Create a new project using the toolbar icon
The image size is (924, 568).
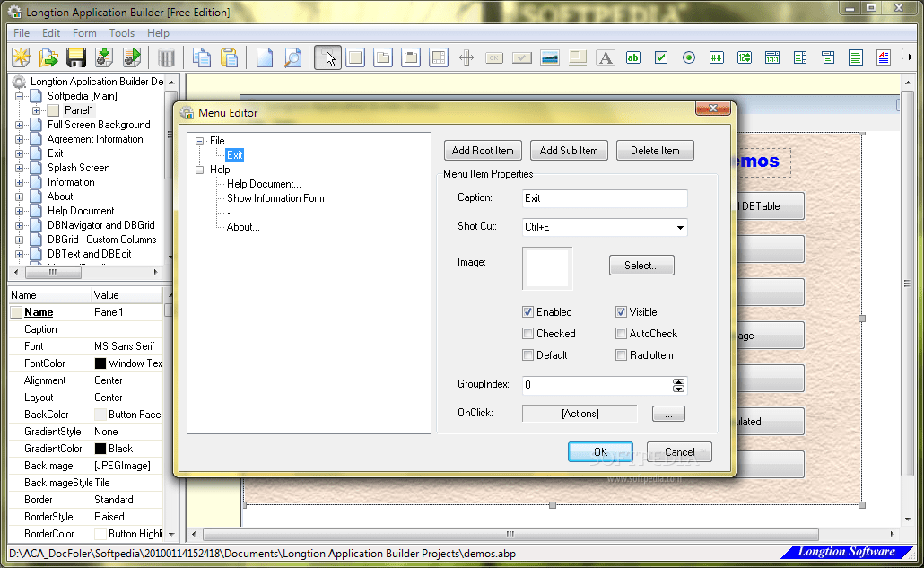(x=20, y=57)
